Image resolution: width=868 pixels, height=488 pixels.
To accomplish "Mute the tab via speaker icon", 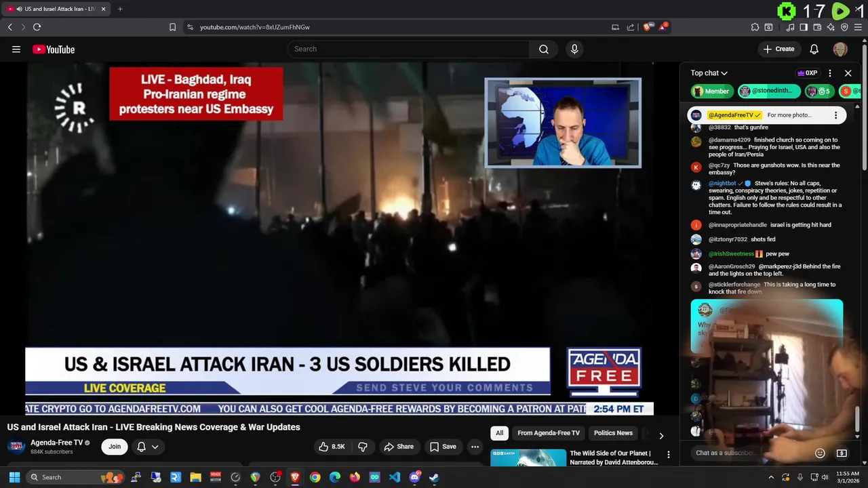I will click(x=18, y=9).
